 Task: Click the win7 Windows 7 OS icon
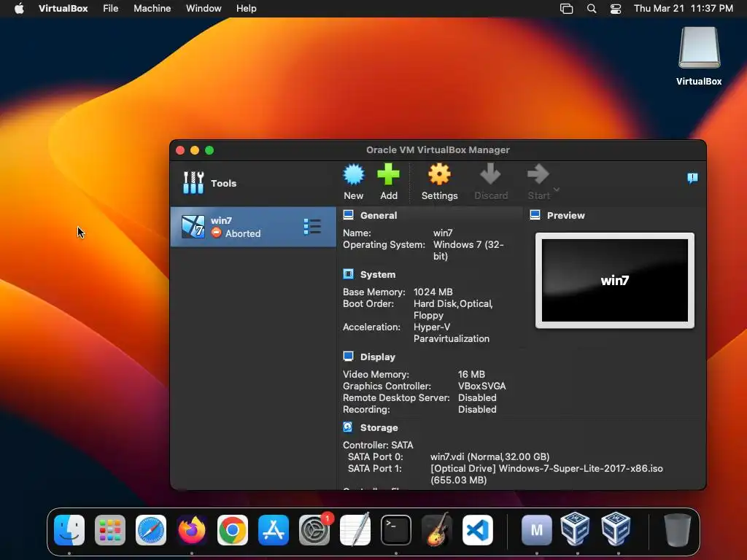coord(193,227)
